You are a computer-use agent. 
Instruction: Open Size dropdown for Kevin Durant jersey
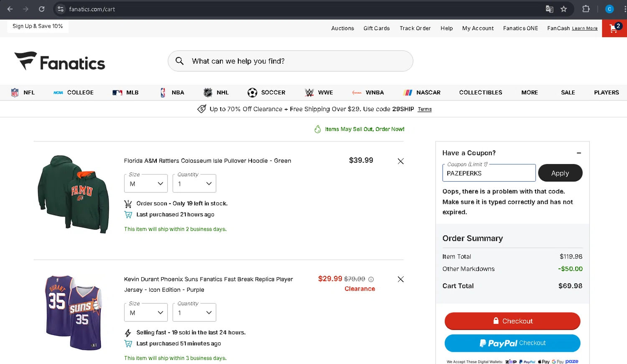click(x=146, y=313)
